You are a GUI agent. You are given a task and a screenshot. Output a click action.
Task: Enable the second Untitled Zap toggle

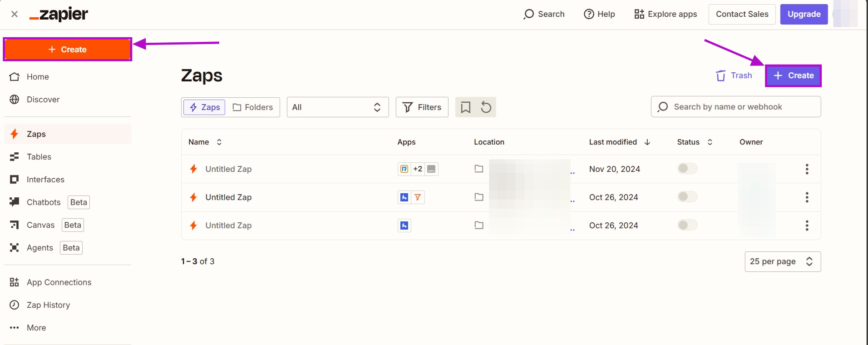[x=687, y=197]
